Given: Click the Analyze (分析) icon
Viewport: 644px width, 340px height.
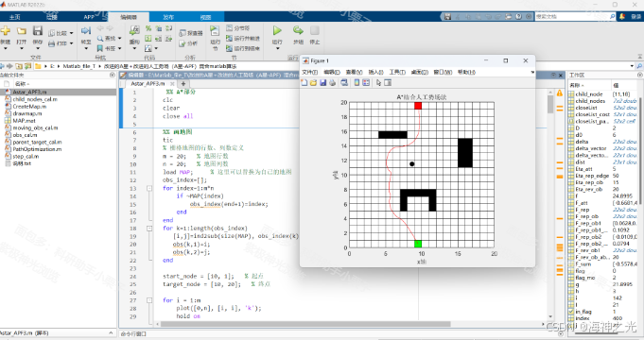Looking at the screenshot, I should pos(183,43).
